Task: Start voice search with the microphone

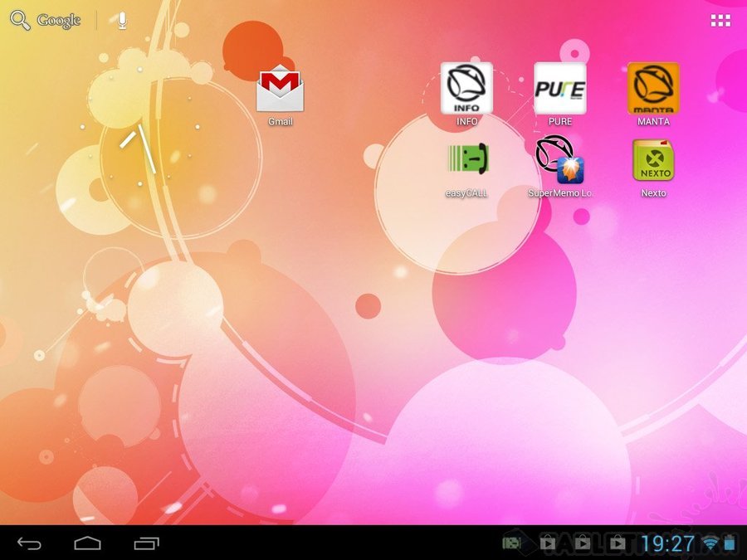Action: click(x=122, y=21)
